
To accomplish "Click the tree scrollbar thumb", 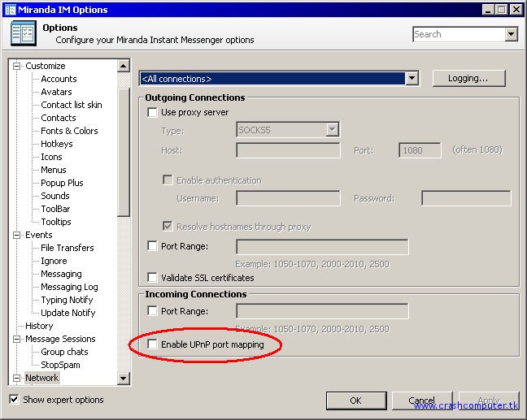I will click(124, 152).
